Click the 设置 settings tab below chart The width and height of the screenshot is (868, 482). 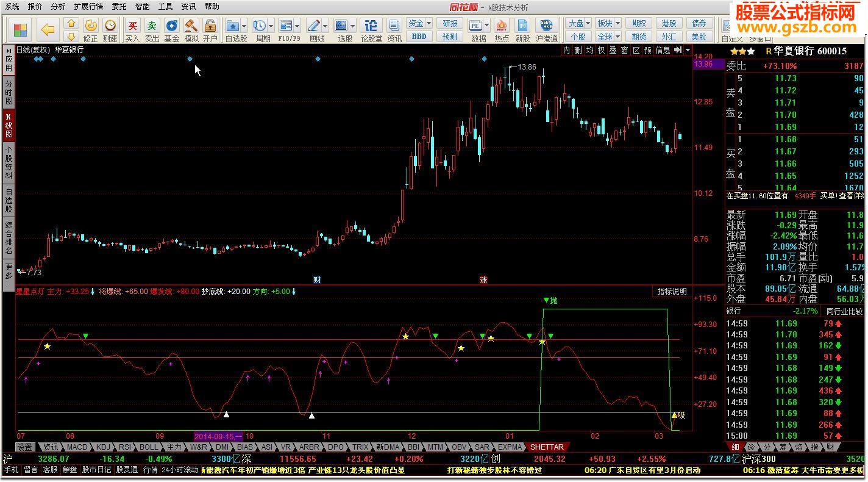click(x=24, y=447)
